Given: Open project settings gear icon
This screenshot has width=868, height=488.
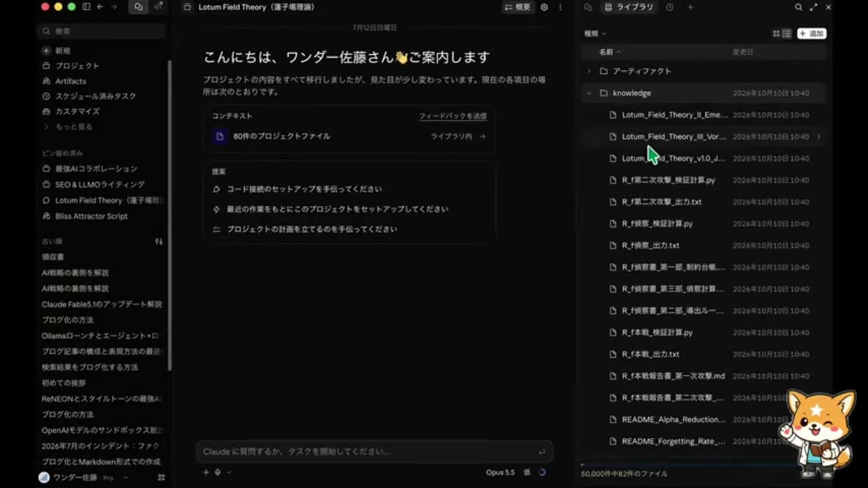Looking at the screenshot, I should pyautogui.click(x=544, y=7).
